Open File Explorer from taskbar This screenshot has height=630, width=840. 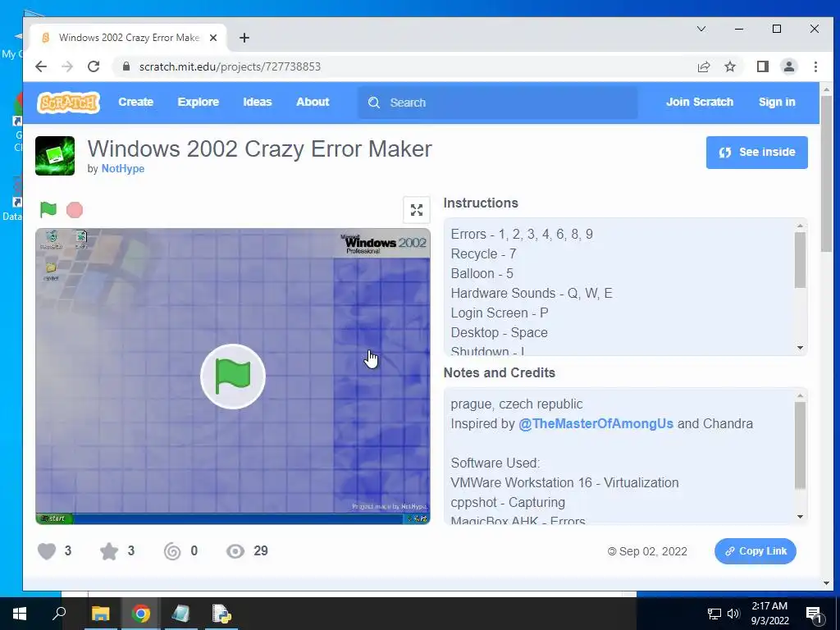click(x=100, y=614)
